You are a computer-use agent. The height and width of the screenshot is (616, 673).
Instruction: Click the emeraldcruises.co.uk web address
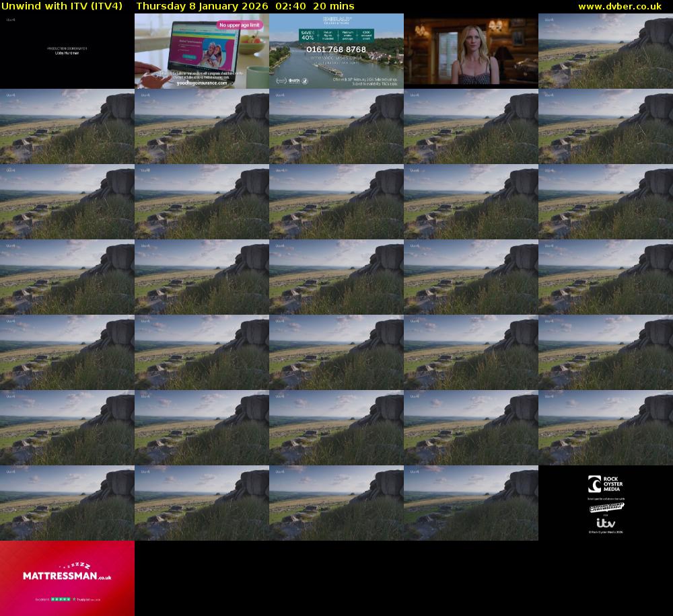[x=336, y=58]
